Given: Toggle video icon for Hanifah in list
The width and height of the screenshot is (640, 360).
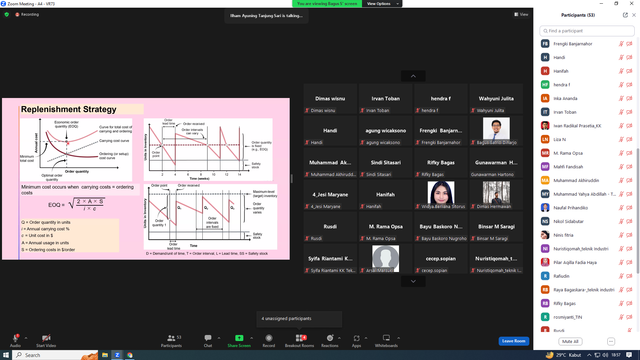Looking at the screenshot, I should [629, 71].
